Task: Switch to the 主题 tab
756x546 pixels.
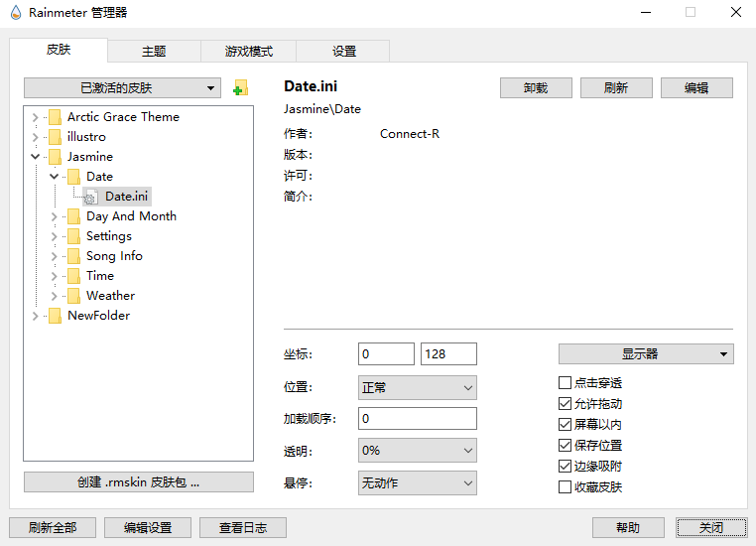Action: pyautogui.click(x=154, y=52)
